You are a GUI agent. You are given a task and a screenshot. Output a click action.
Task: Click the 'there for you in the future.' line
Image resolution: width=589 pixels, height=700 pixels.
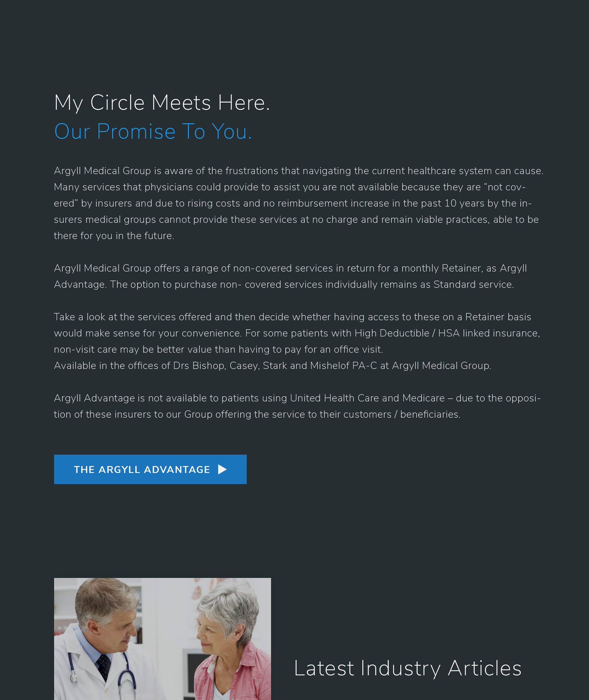click(x=114, y=236)
